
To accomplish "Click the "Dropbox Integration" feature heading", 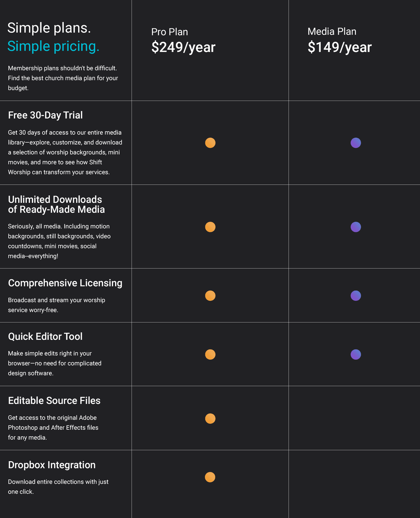I will [x=52, y=465].
